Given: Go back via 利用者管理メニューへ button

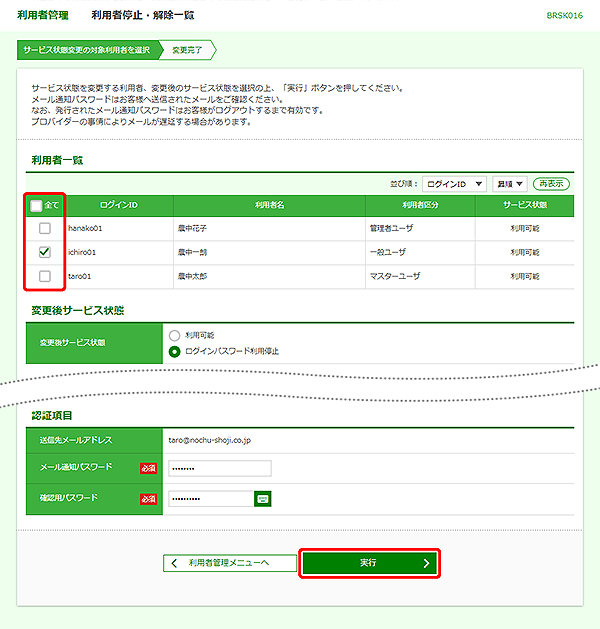Looking at the screenshot, I should pos(230,563).
